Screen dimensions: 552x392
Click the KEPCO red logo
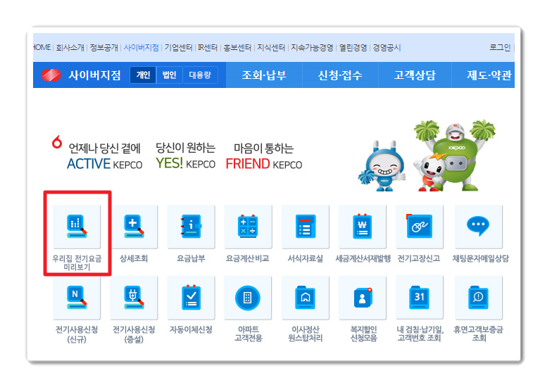point(51,75)
